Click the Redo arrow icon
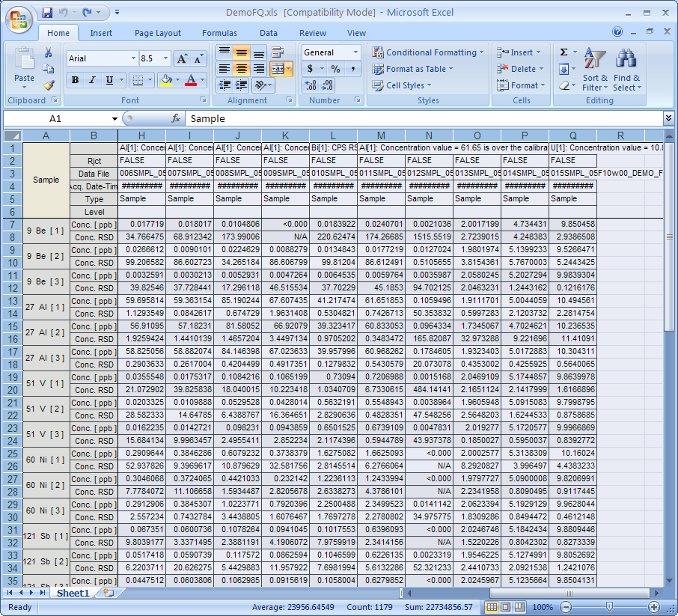 pos(87,13)
